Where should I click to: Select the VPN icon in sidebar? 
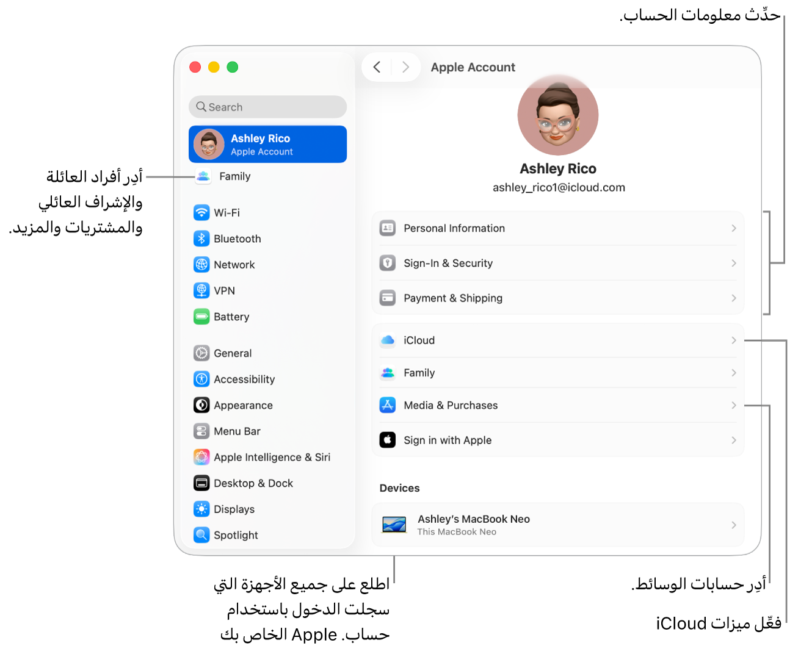[201, 290]
